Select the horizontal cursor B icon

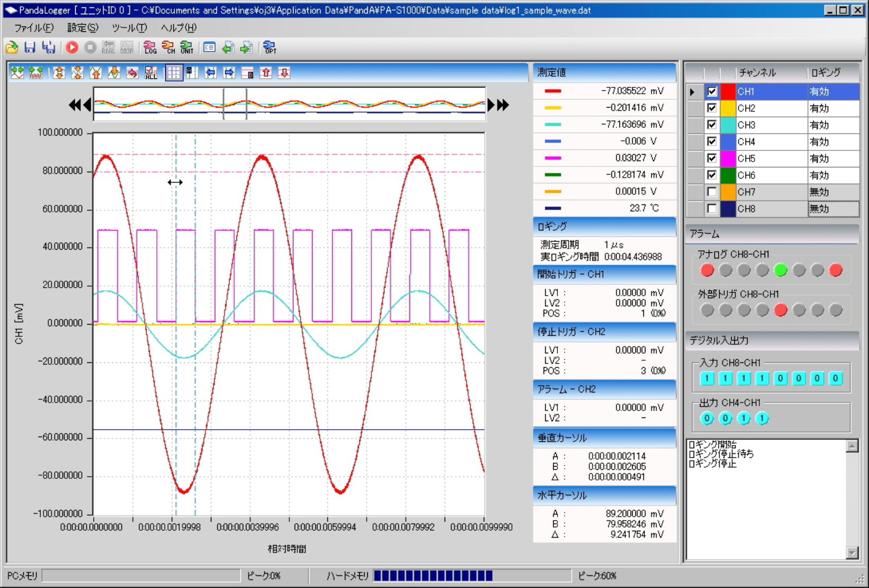(247, 73)
